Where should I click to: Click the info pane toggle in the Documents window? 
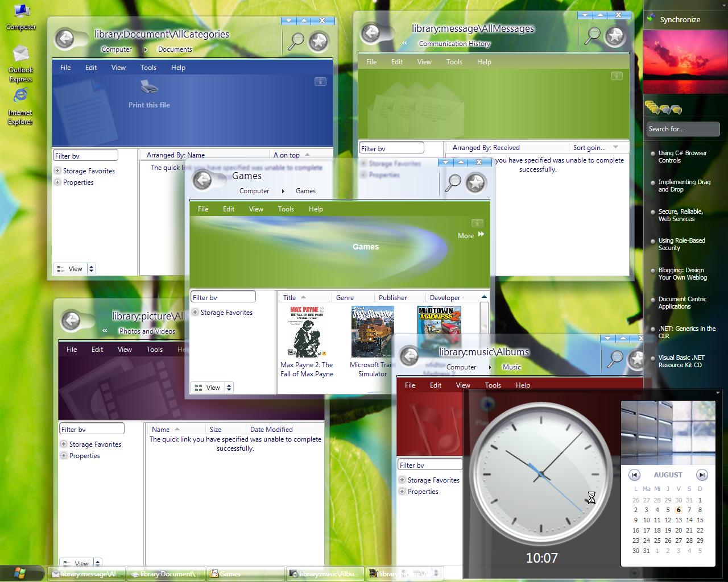tap(320, 82)
